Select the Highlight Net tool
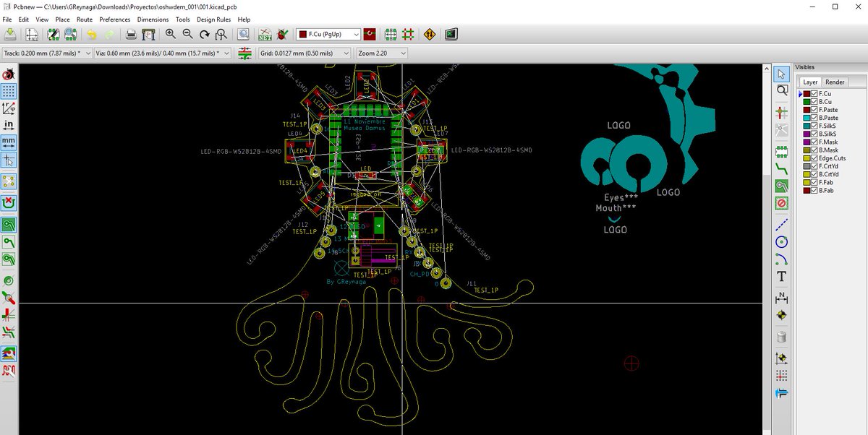Screen dimensions: 868x435 point(781,90)
